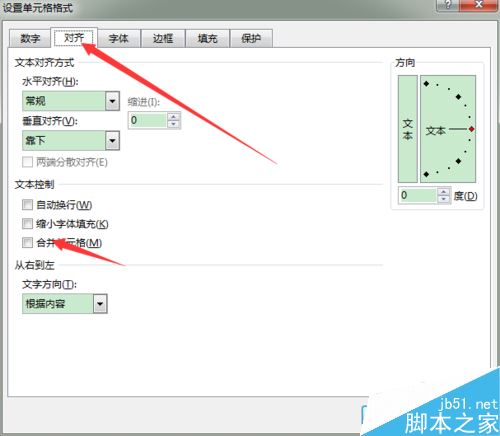
Task: Click the upper 45-degree diamond on orientation dial
Action: tap(458, 97)
